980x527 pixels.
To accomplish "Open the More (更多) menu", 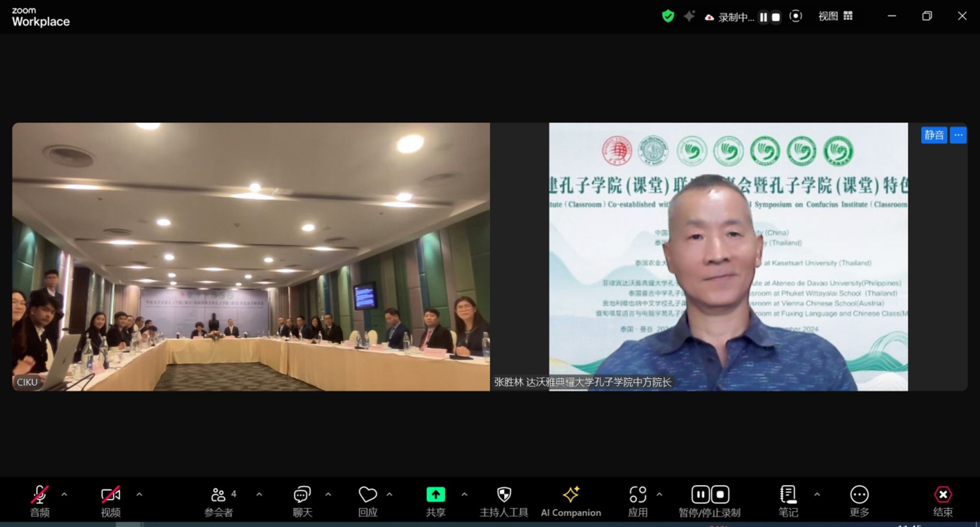I will [x=859, y=495].
